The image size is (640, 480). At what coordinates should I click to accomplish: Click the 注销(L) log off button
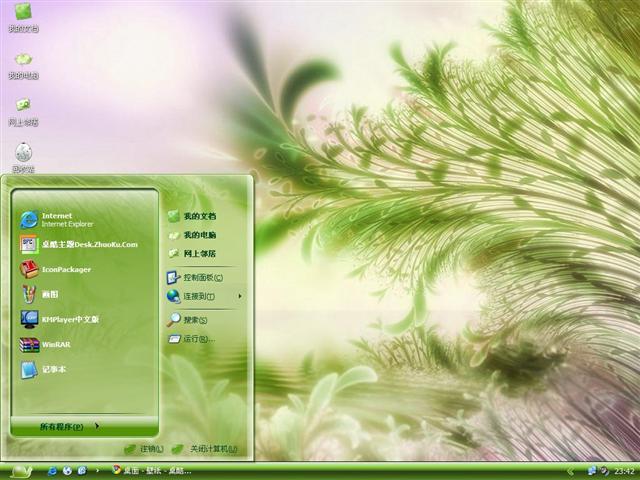click(144, 449)
